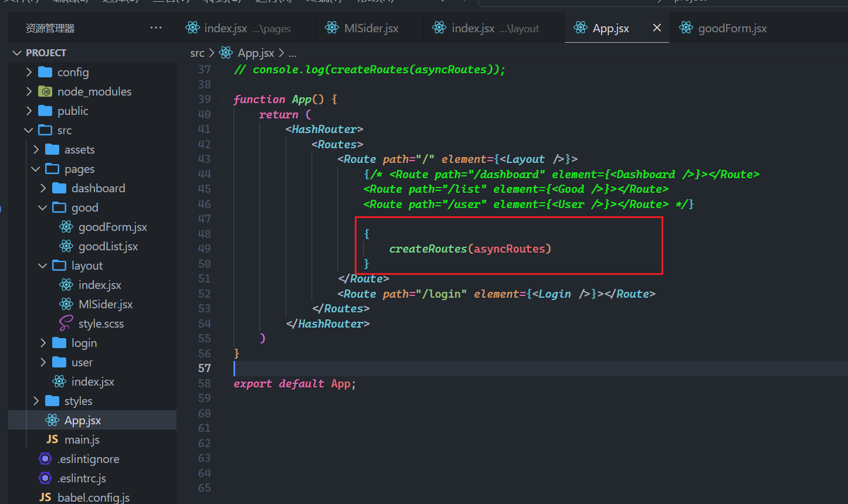Screen dimensions: 848x504
Task: Open MlSider.jsx in the file tree
Action: (106, 304)
